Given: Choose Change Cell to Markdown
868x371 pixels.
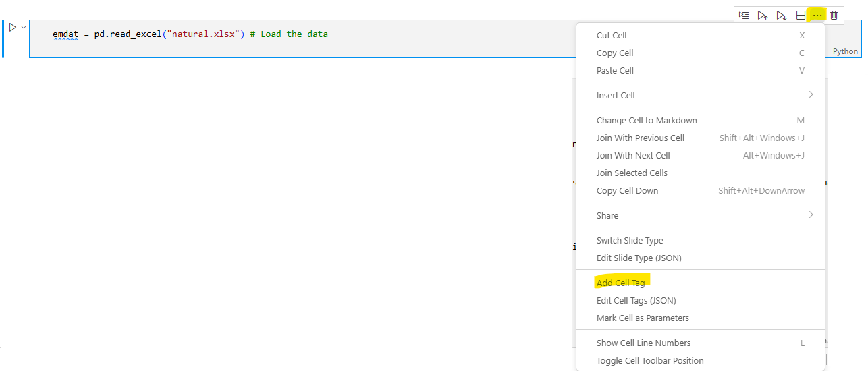Looking at the screenshot, I should coord(646,120).
